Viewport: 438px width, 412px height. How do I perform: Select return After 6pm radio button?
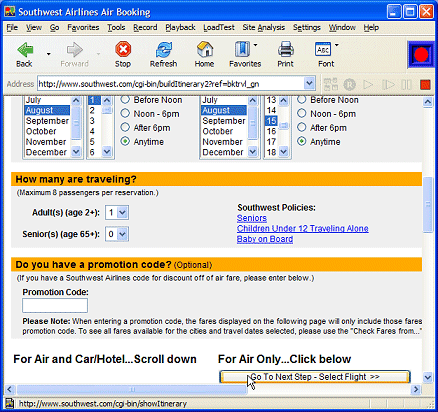click(x=301, y=127)
